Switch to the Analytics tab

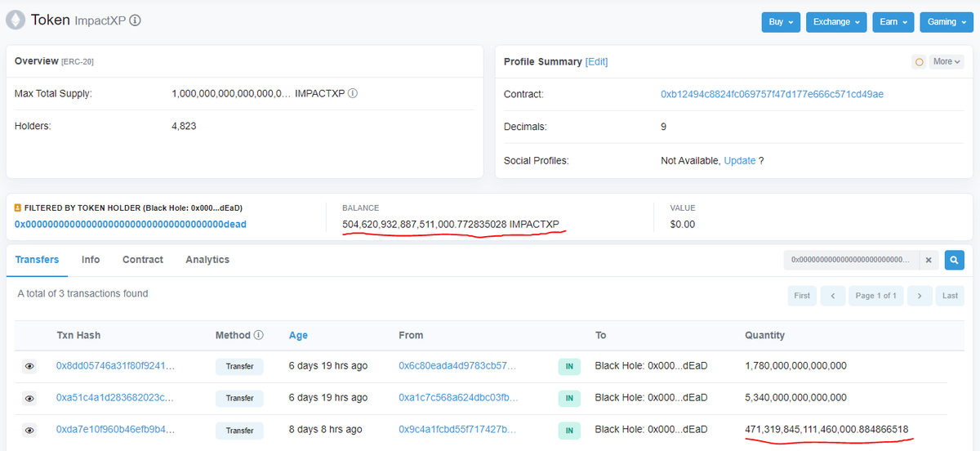[x=207, y=260]
